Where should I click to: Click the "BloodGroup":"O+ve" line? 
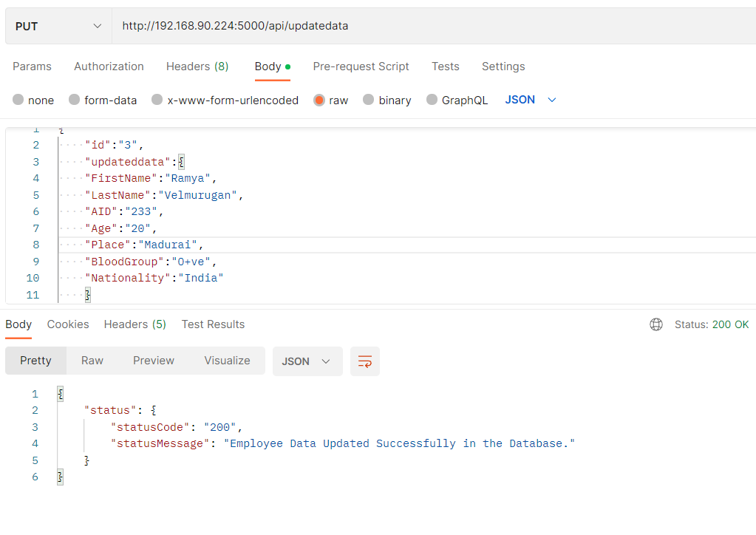click(x=151, y=262)
